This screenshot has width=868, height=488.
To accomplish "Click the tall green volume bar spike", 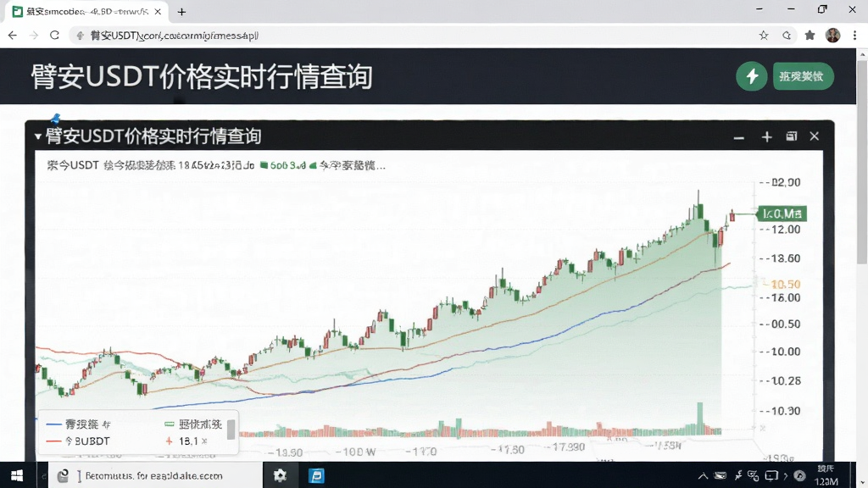I will (699, 418).
